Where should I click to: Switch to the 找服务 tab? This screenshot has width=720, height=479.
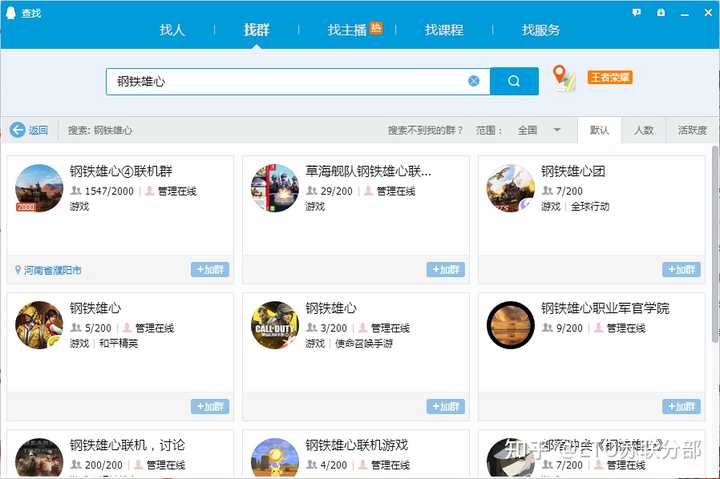[x=541, y=30]
